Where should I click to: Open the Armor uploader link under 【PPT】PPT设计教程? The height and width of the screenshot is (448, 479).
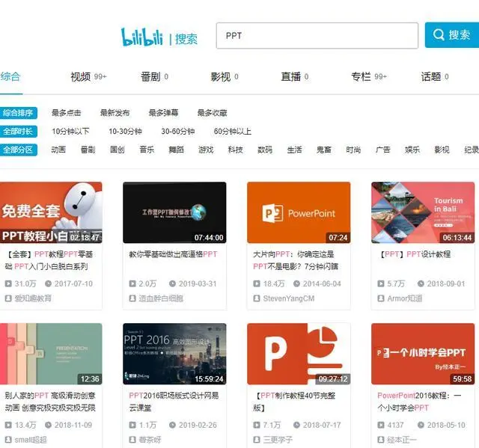click(x=405, y=298)
